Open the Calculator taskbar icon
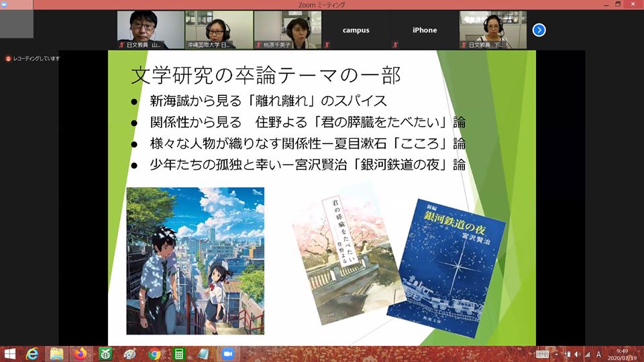The image size is (644, 362). [179, 354]
